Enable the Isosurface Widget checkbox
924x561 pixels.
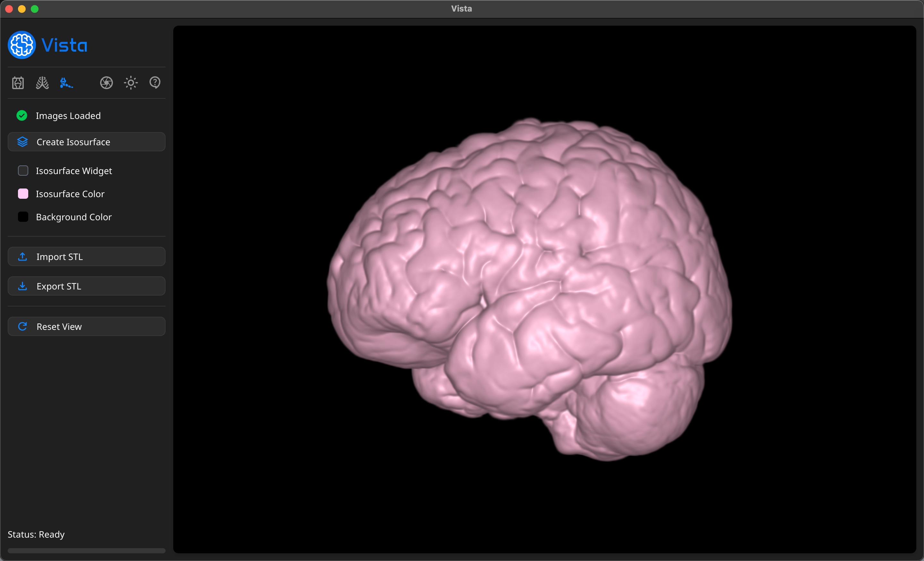23,171
